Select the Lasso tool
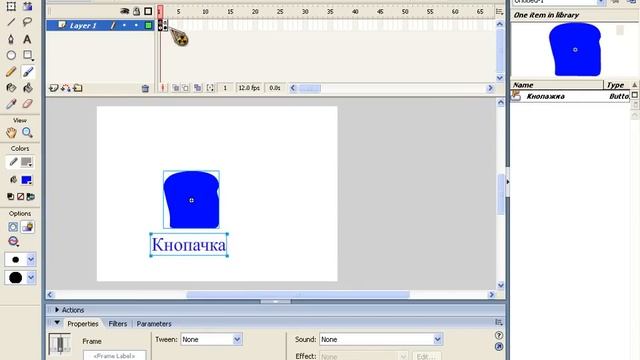This screenshot has width=640, height=360. click(x=27, y=22)
